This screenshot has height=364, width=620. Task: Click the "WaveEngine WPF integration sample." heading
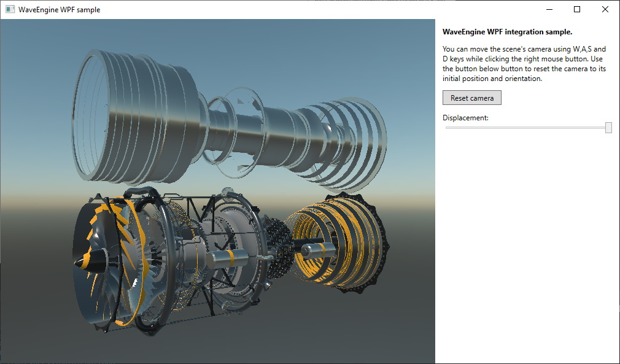coord(507,32)
